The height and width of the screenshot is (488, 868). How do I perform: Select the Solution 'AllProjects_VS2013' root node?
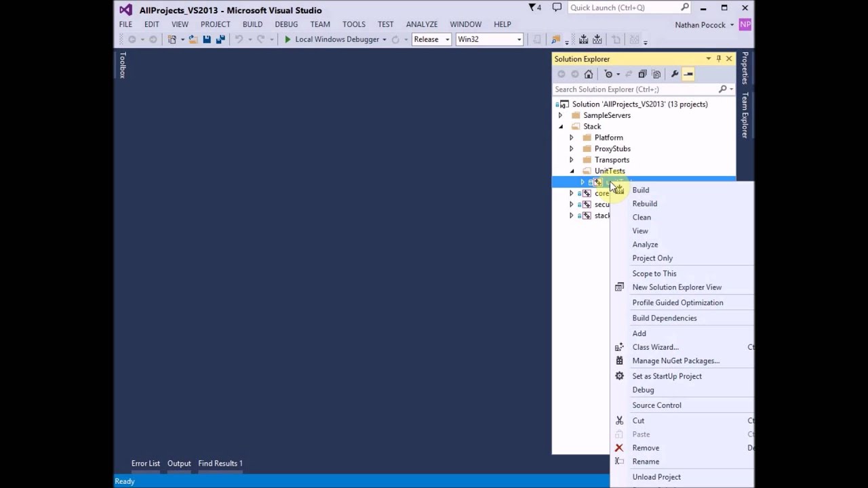[x=639, y=104]
